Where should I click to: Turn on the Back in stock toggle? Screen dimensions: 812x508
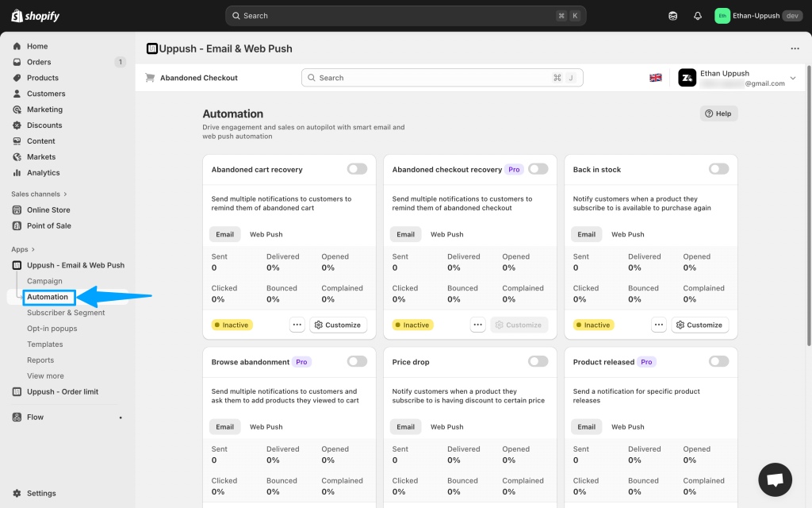(x=718, y=169)
